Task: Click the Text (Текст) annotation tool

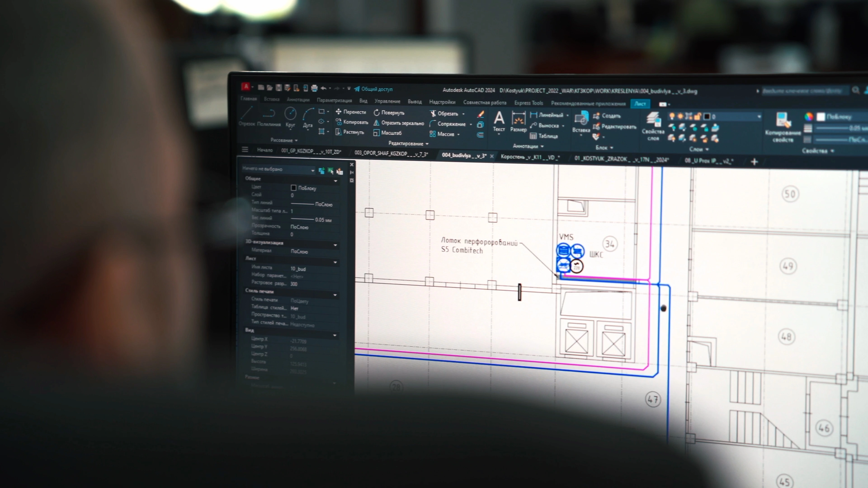Action: point(499,119)
